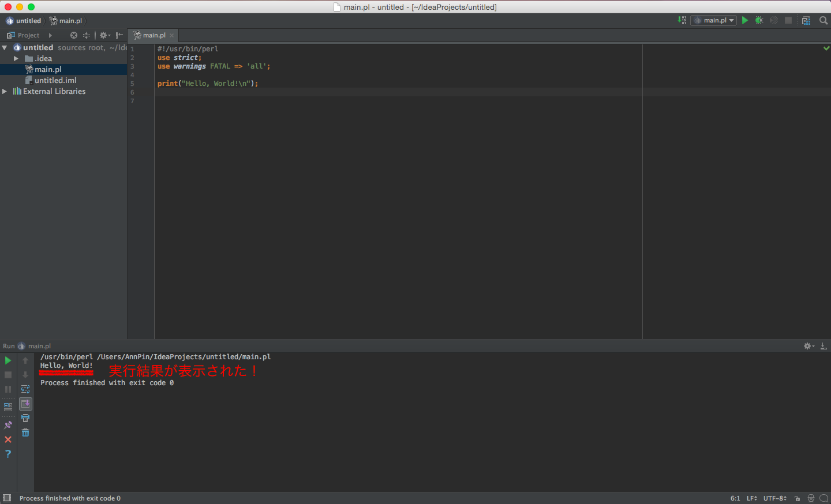Run main.pl with the top toolbar play button
This screenshot has height=504, width=831.
[745, 20]
